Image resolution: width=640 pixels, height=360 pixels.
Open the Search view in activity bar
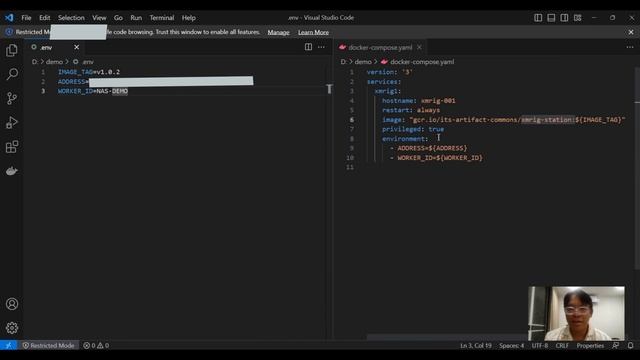12,74
